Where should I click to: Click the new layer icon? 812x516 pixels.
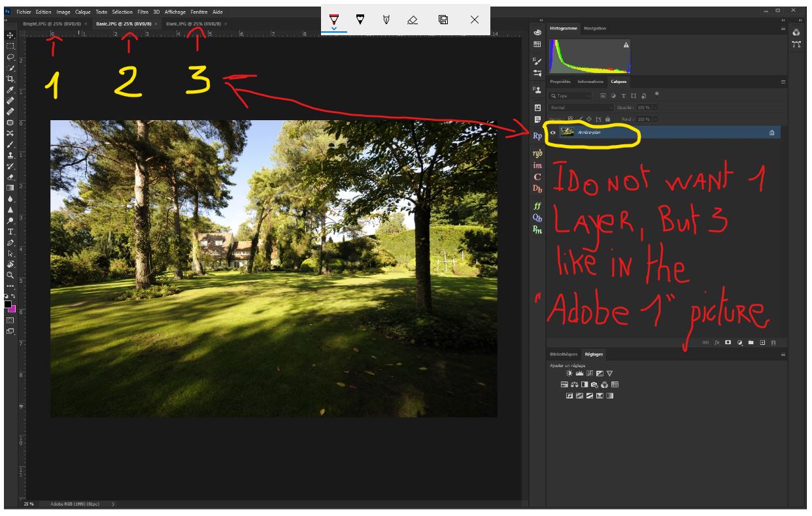click(762, 342)
